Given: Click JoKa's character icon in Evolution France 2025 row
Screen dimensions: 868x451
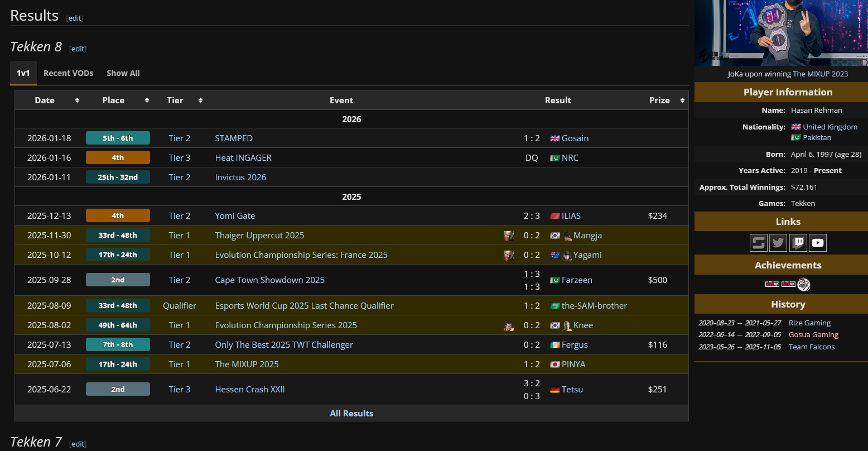Looking at the screenshot, I should coord(509,255).
